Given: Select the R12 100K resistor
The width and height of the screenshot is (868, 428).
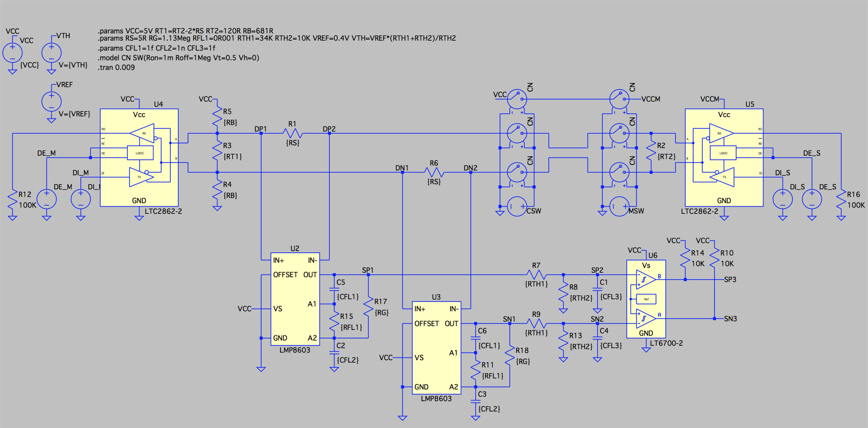Looking at the screenshot, I should 12,200.
